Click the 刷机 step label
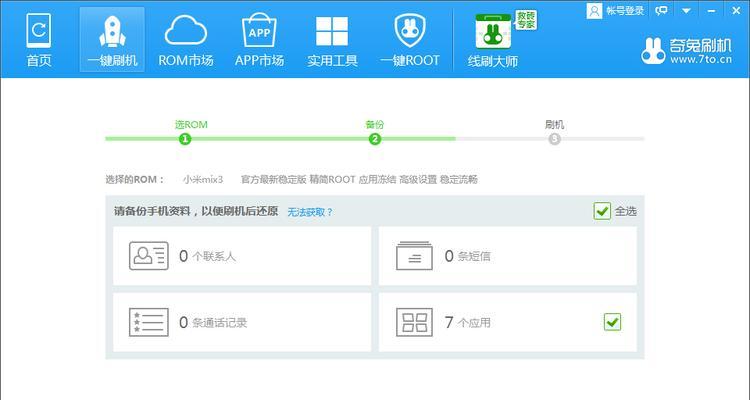The width and height of the screenshot is (750, 400). (554, 124)
